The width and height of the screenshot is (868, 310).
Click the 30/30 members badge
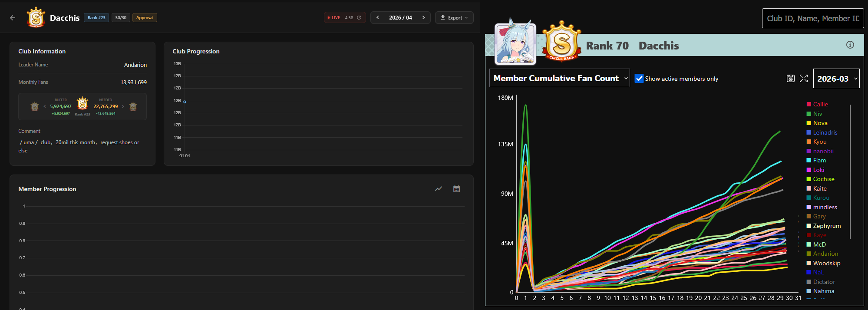[121, 18]
